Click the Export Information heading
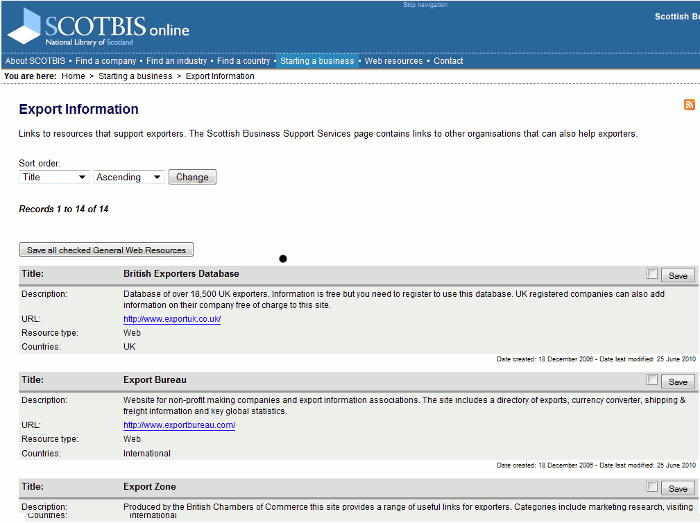The image size is (700, 523). [79, 109]
